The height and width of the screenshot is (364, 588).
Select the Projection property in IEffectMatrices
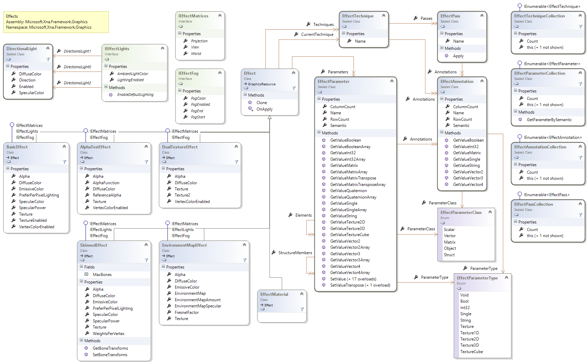click(x=199, y=41)
